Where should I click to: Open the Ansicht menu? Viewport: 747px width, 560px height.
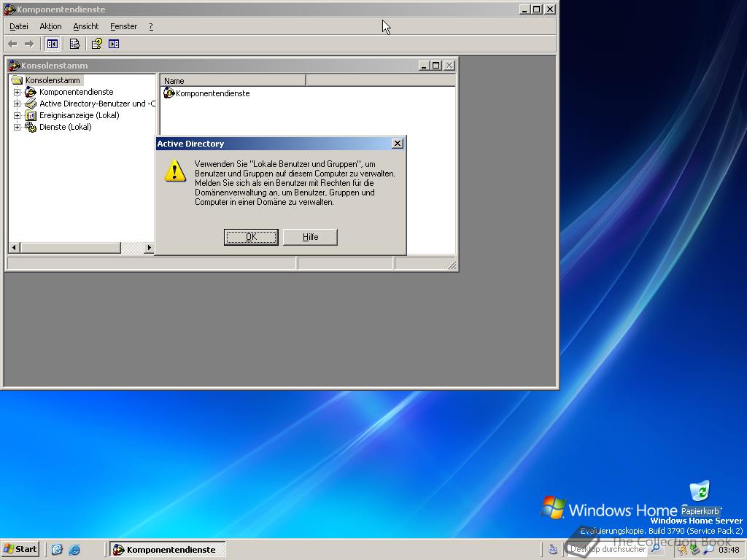point(86,27)
